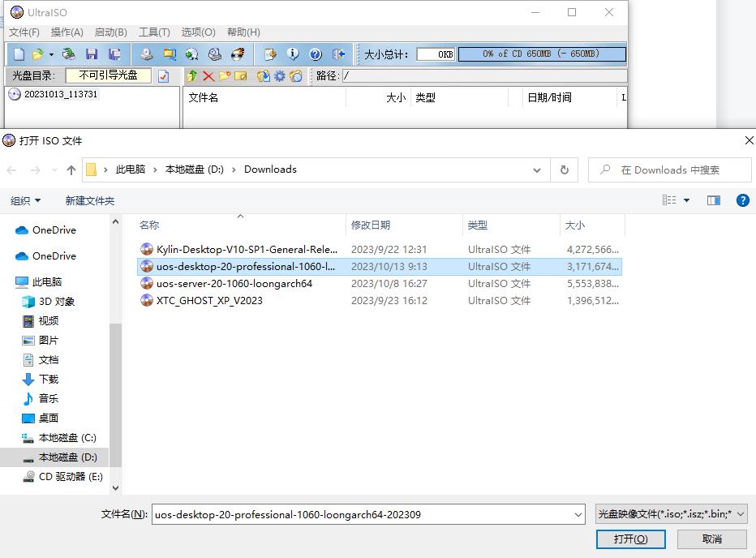The width and height of the screenshot is (756, 558).
Task: Sort UltraISO list by 文件名 column
Action: point(203,98)
